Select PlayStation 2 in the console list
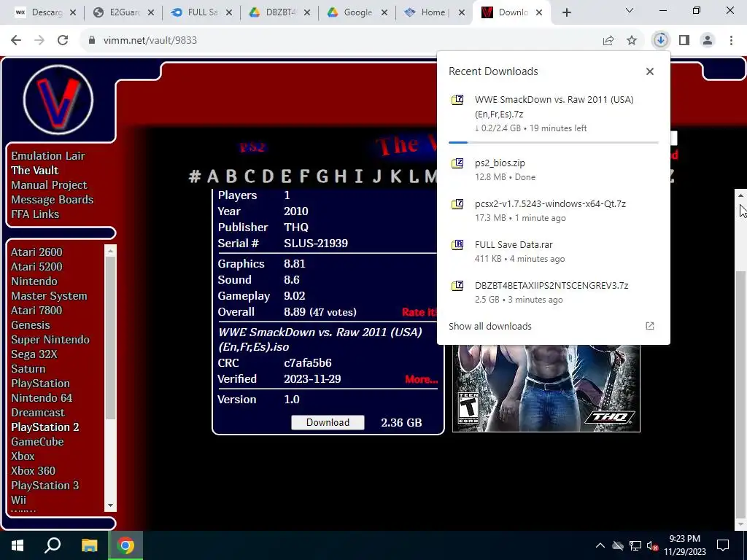 pos(45,427)
